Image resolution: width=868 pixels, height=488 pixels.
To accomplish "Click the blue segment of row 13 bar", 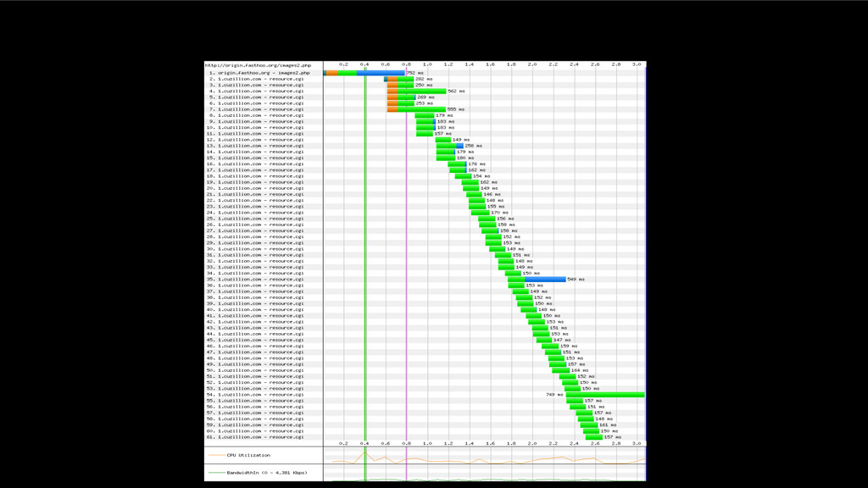I will pyautogui.click(x=459, y=146).
